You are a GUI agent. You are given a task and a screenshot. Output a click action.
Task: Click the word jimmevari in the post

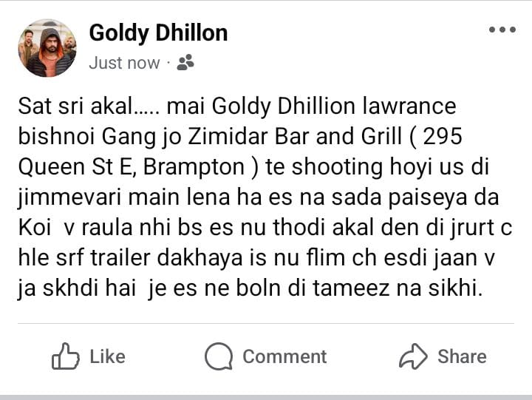(69, 197)
